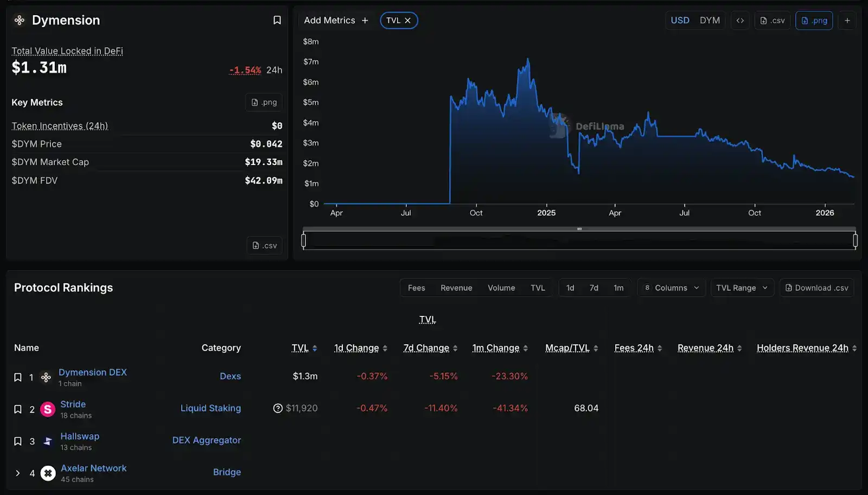Select the 7d change period

[x=594, y=288]
